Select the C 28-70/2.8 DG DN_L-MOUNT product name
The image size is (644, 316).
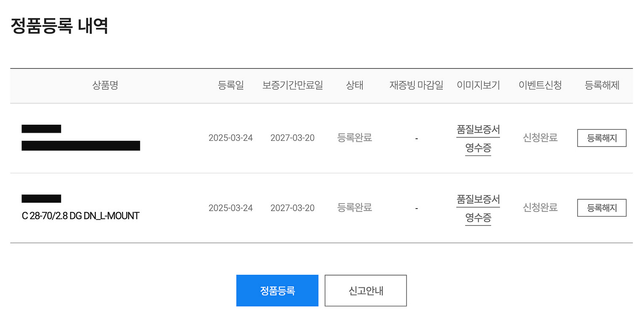tap(80, 216)
